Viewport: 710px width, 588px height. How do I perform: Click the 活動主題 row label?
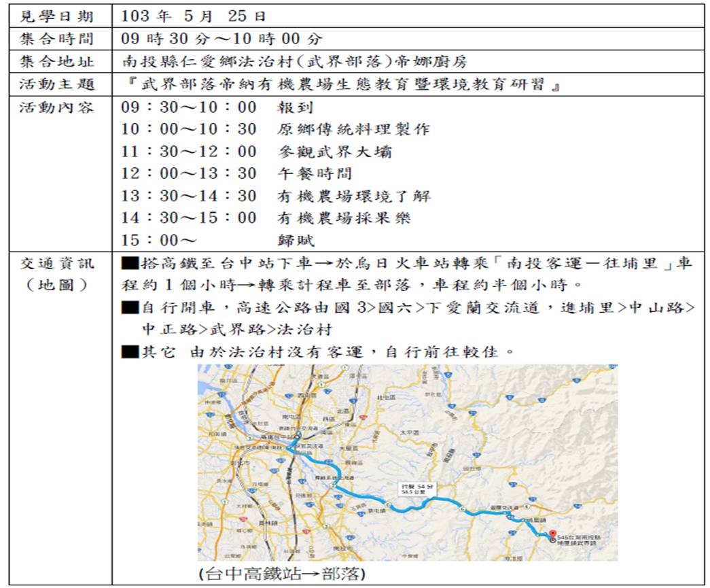57,85
